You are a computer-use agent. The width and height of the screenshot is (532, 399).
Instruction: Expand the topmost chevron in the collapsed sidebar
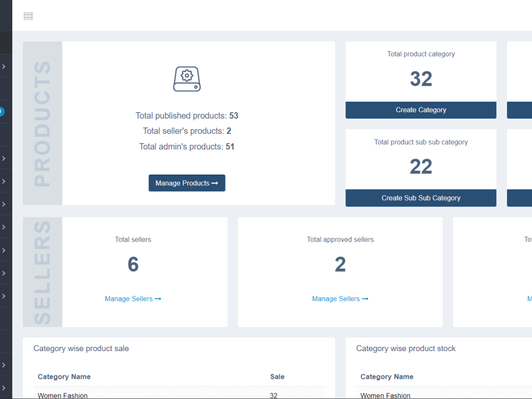tap(4, 66)
